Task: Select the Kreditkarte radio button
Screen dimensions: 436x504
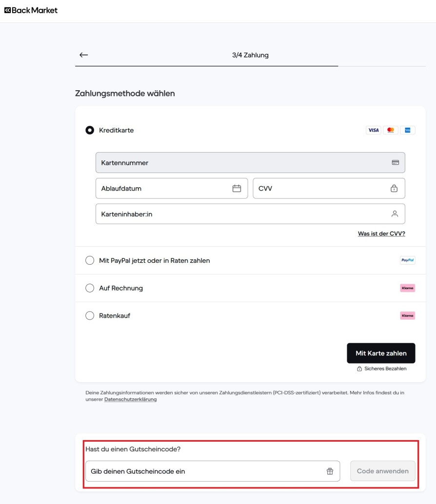Action: (x=90, y=130)
